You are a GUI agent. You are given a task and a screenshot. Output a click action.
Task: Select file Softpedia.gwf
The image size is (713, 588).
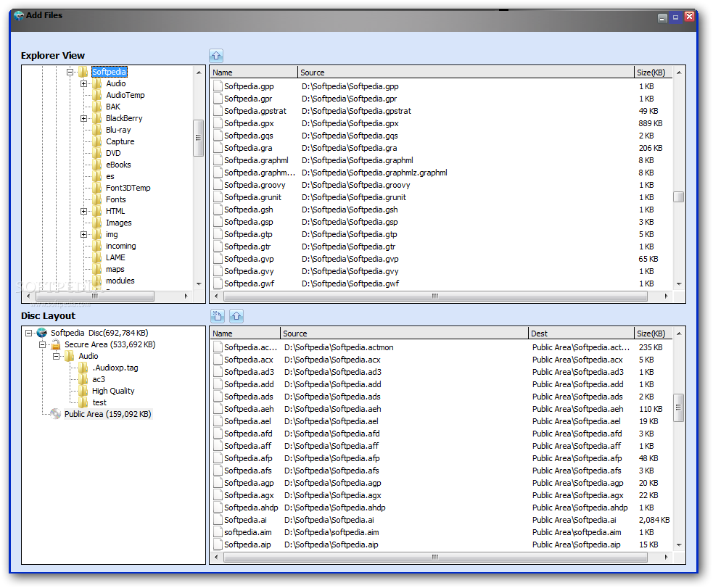pyautogui.click(x=250, y=283)
